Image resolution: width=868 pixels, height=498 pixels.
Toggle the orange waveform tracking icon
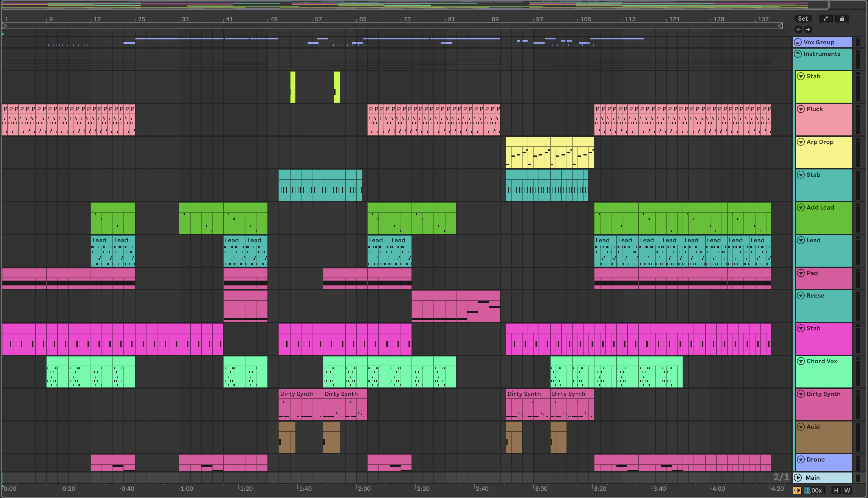797,490
